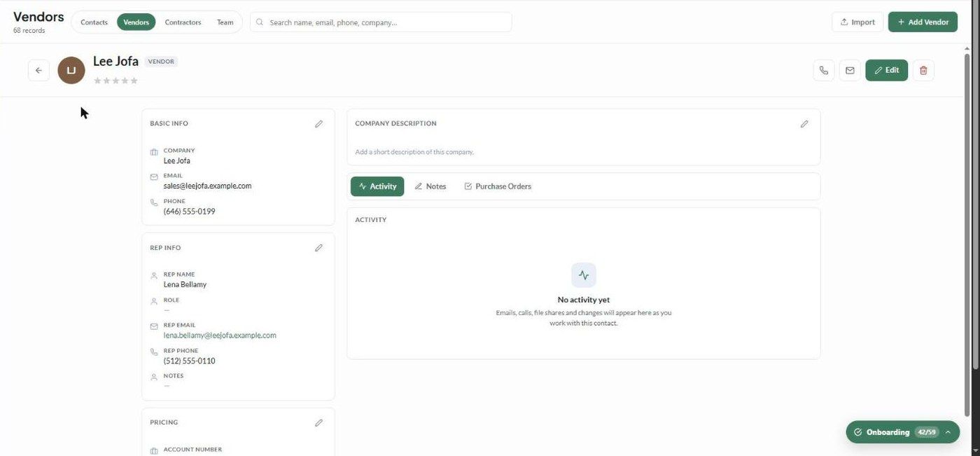Click the green Edit button
Image resolution: width=980 pixels, height=456 pixels.
tap(886, 70)
